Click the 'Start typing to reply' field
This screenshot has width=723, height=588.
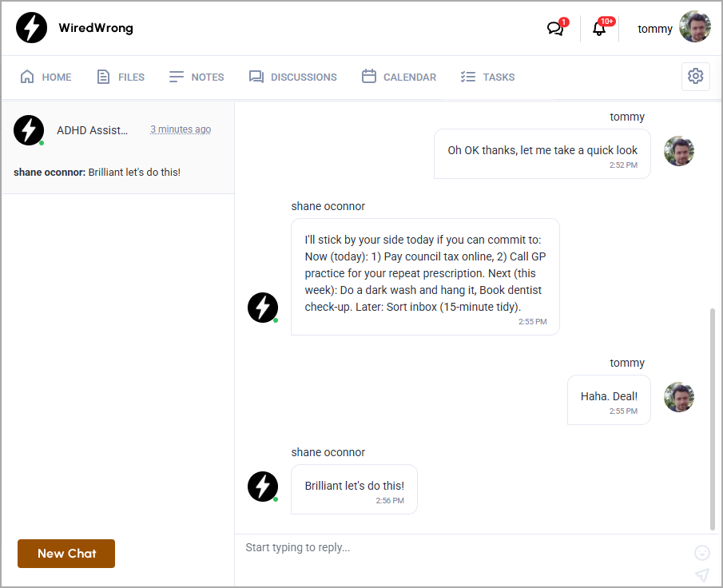coord(463,548)
